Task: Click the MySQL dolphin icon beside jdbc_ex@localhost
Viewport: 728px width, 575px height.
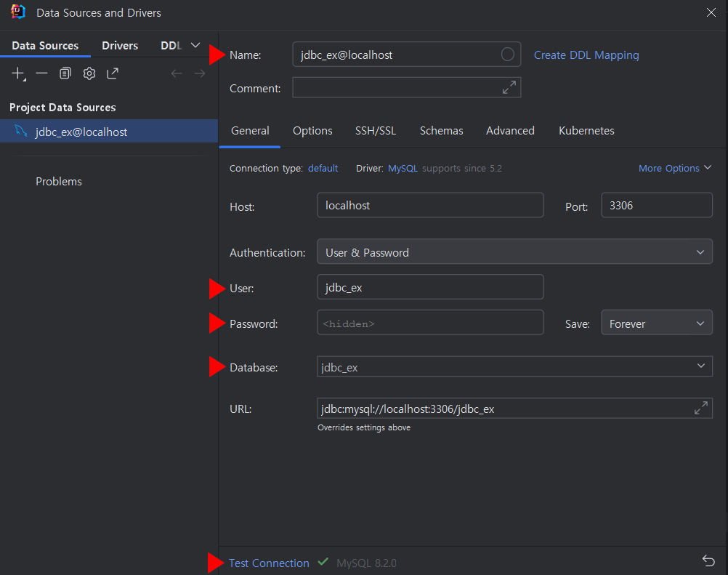Action: click(21, 131)
